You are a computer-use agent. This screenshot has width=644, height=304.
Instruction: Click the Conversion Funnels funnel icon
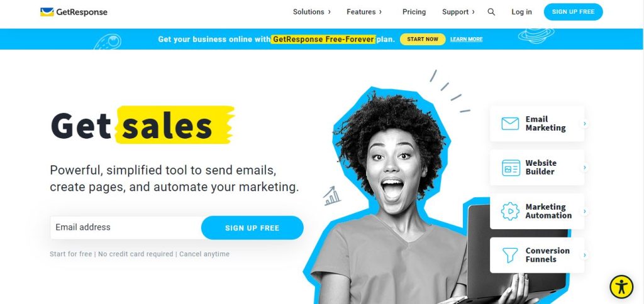coord(510,255)
